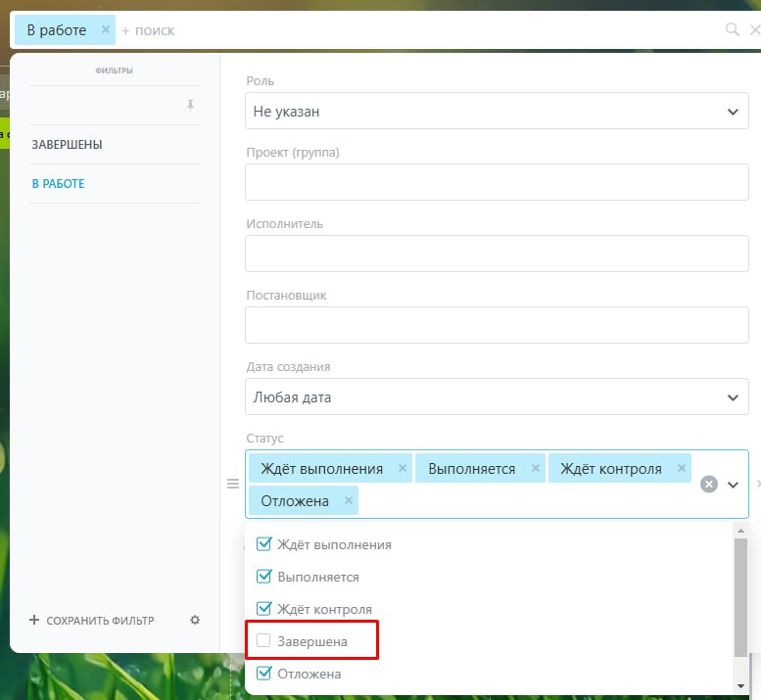Viewport: 761px width, 700px height.
Task: Remove 'Ждёт выполнения' status tag
Action: coord(403,468)
